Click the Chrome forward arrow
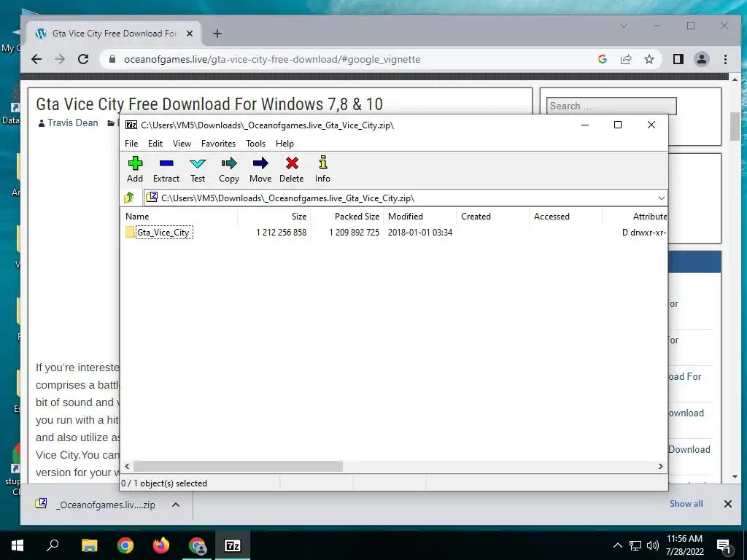 pos(60,59)
